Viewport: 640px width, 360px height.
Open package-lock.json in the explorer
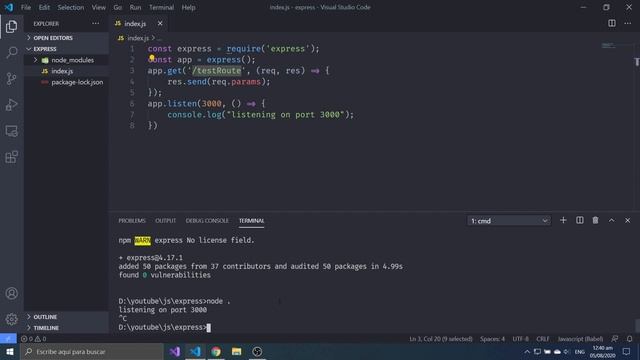tap(67, 82)
